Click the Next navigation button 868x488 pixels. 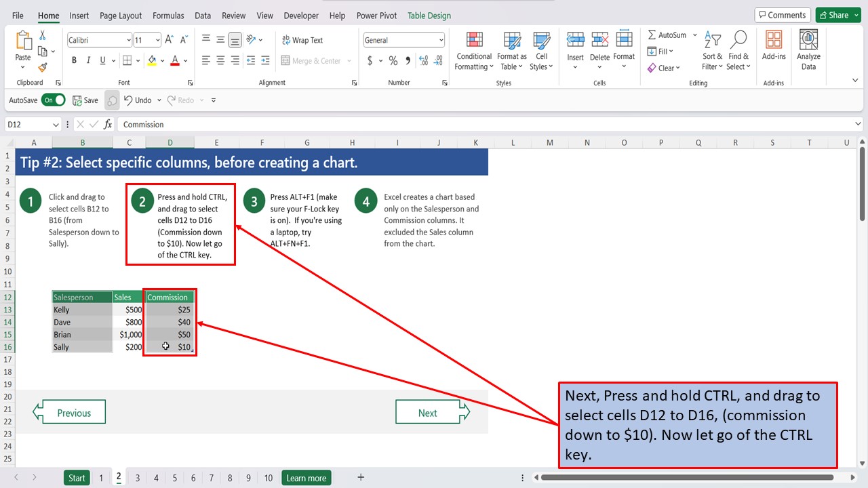tap(427, 412)
